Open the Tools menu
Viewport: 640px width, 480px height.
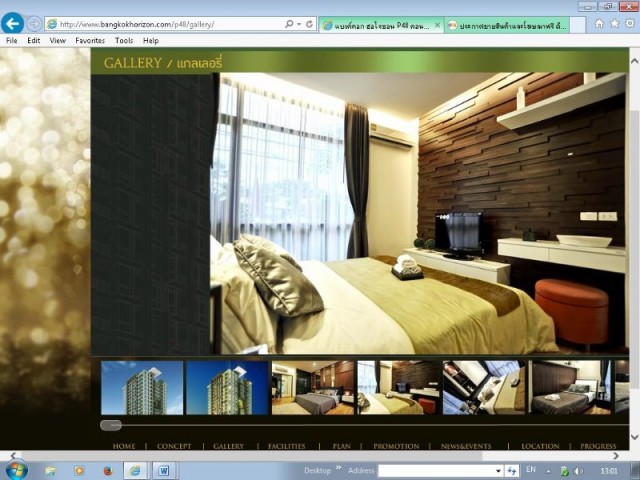click(x=124, y=41)
